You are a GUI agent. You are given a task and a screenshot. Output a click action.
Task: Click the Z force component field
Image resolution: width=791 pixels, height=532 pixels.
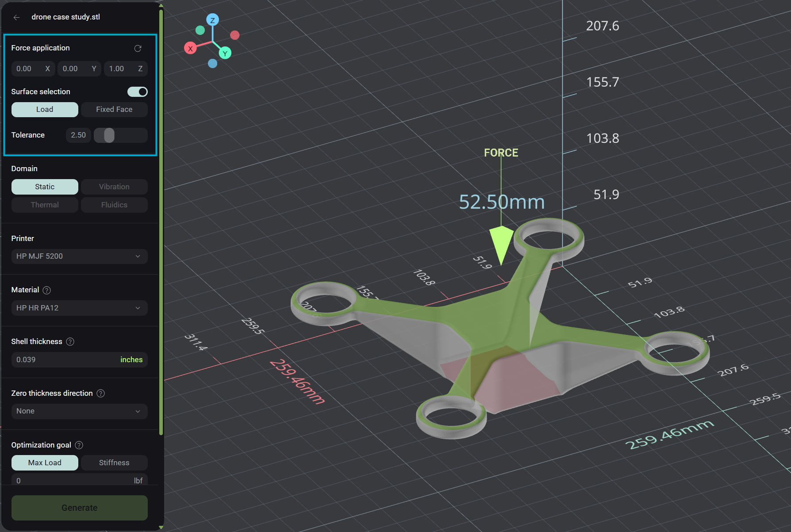click(x=126, y=69)
